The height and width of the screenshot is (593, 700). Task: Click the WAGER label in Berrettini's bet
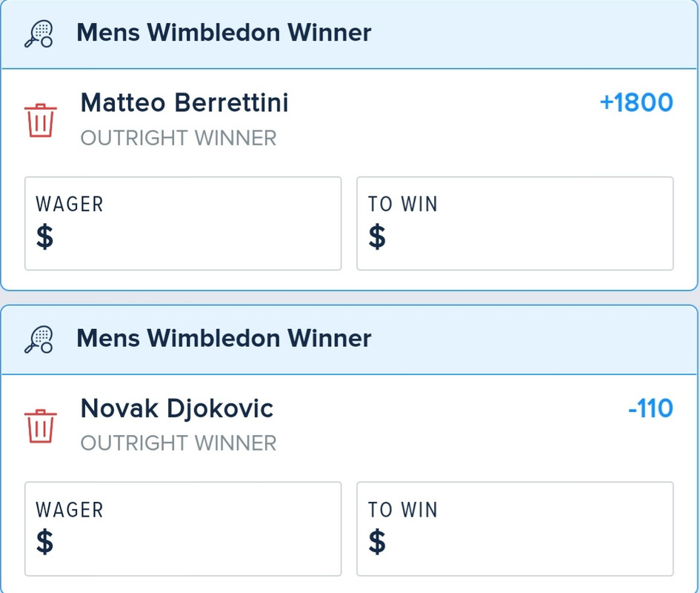(70, 205)
